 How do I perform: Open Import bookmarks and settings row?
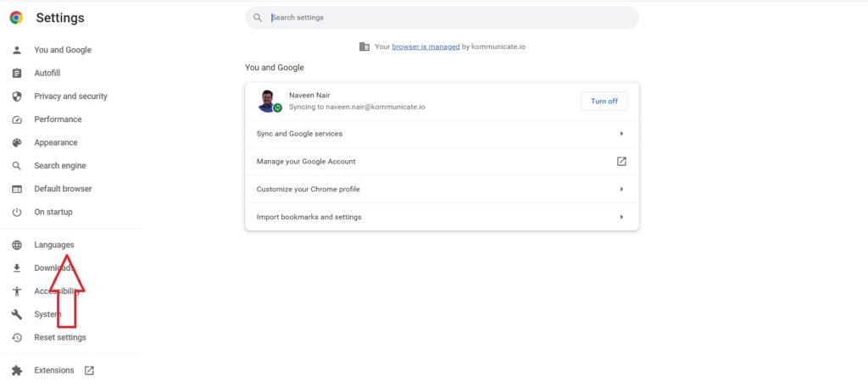click(x=442, y=217)
